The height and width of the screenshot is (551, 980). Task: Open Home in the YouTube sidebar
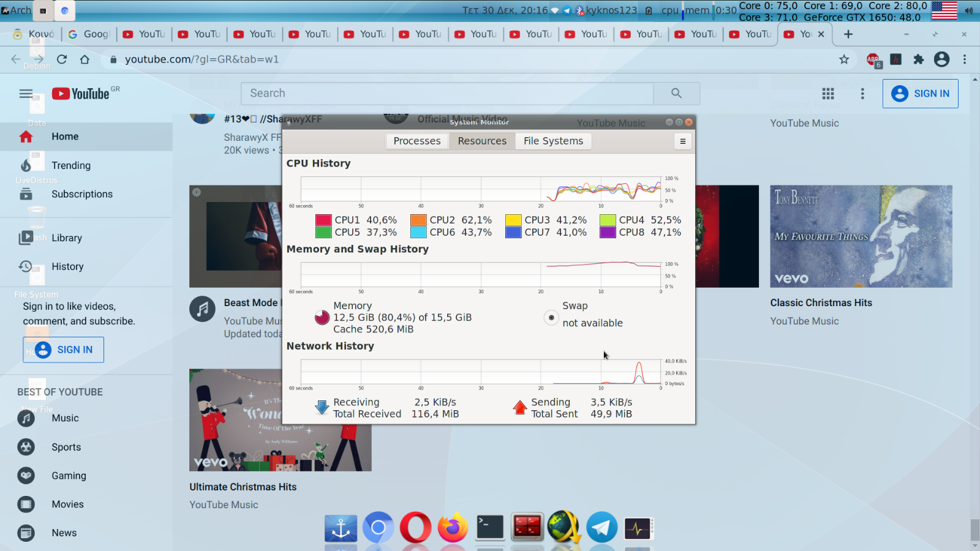[x=86, y=137]
